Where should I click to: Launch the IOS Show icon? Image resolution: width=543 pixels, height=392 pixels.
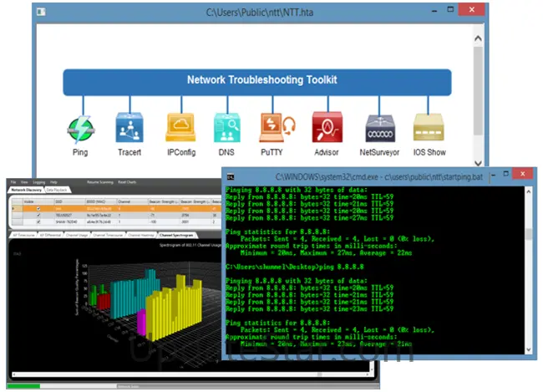click(429, 127)
